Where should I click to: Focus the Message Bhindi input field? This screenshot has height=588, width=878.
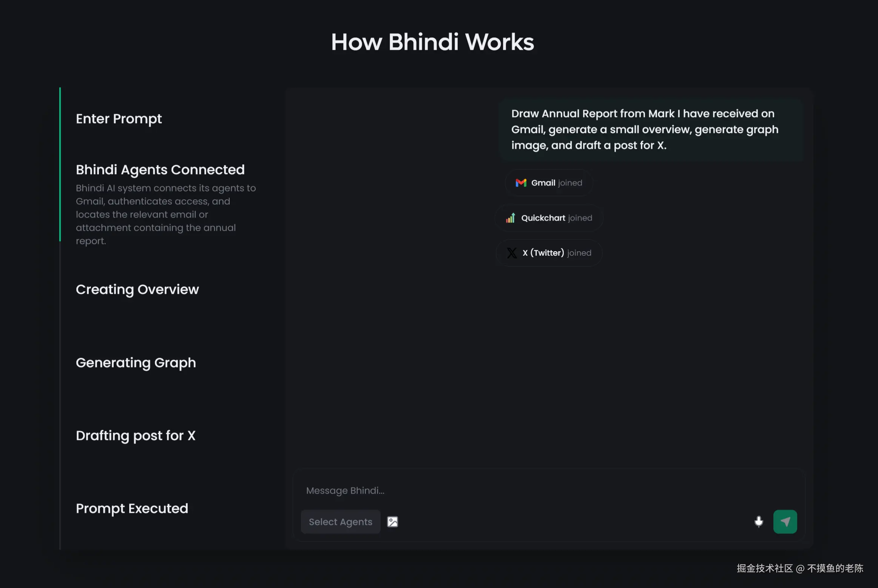point(529,490)
